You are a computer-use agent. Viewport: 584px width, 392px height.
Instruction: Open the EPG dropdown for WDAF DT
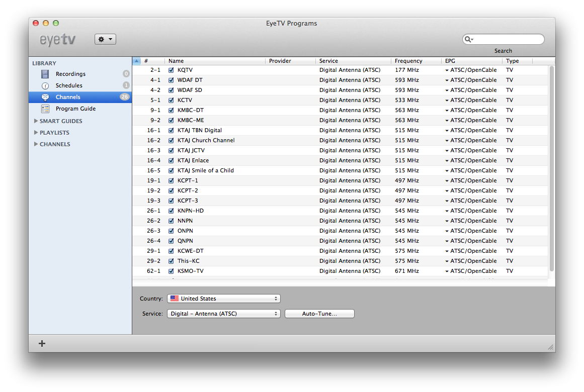[447, 80]
